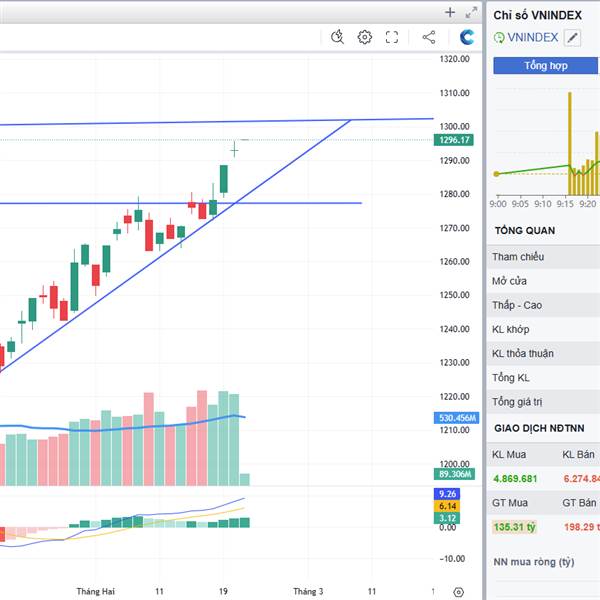Image resolution: width=600 pixels, height=600 pixels.
Task: Click the VNINDEX refresh clock icon
Action: click(x=499, y=38)
